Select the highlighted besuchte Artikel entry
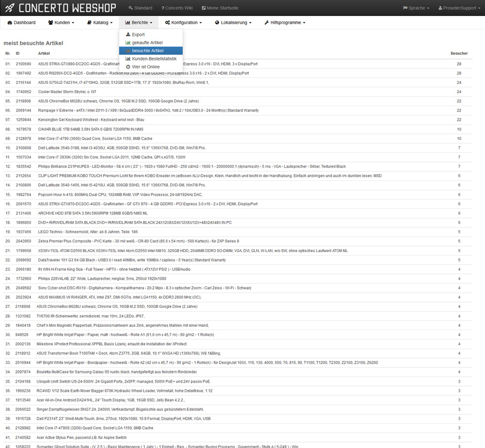Image resolution: width=485 pixels, height=448 pixels. point(147,51)
